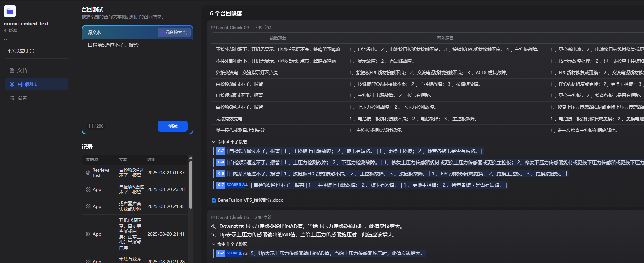Click the blue folder knowledge base icon

tap(10, 11)
